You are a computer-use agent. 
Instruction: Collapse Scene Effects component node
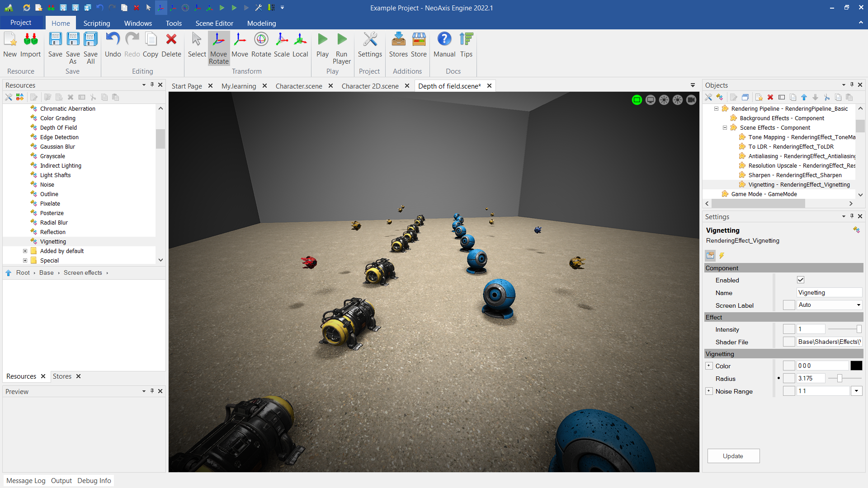(x=725, y=128)
